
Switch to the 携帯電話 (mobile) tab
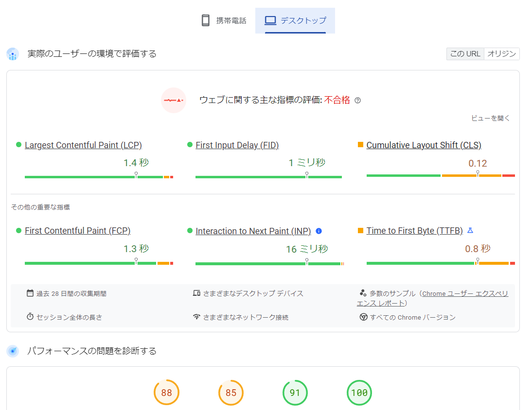point(224,21)
